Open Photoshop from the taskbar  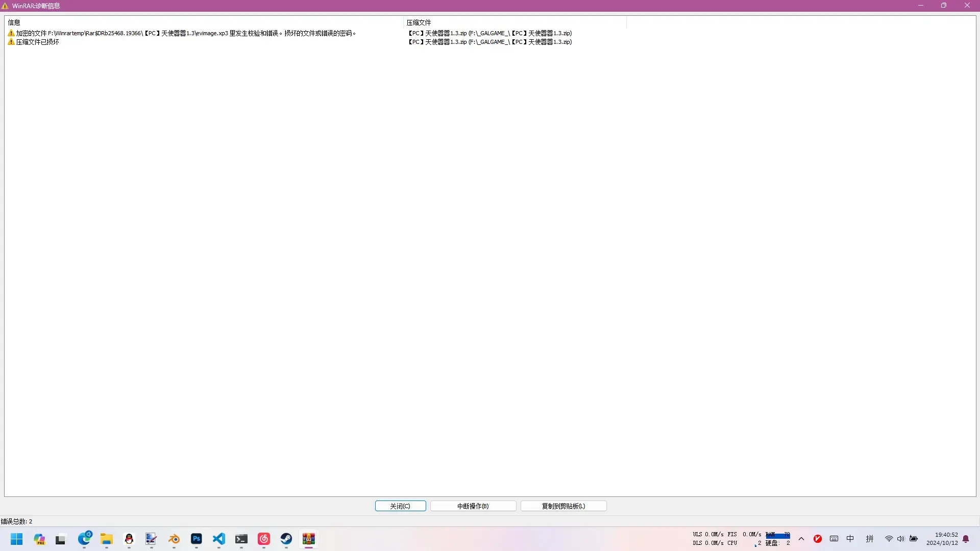coord(197,539)
